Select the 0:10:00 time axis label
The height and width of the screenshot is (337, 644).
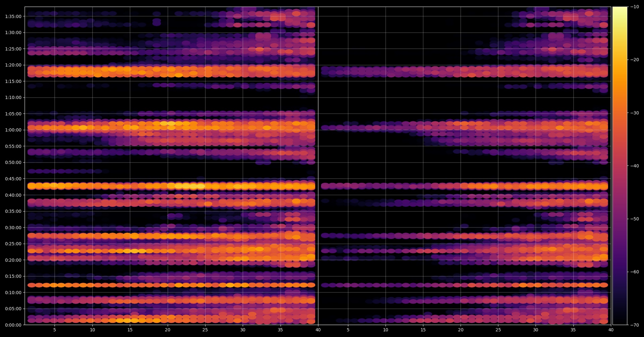[x=13, y=293]
